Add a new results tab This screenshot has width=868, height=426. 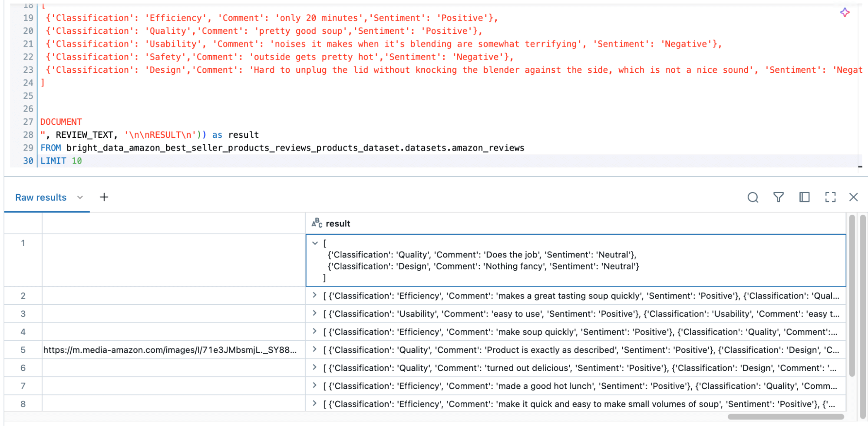tap(104, 197)
